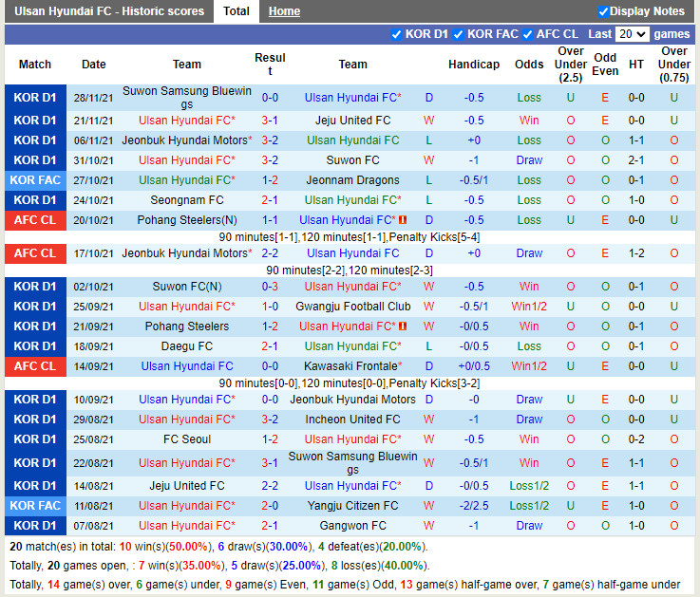Click red card icon in 21/09/21 match row
Screen dimensions: 700x597
click(x=403, y=326)
